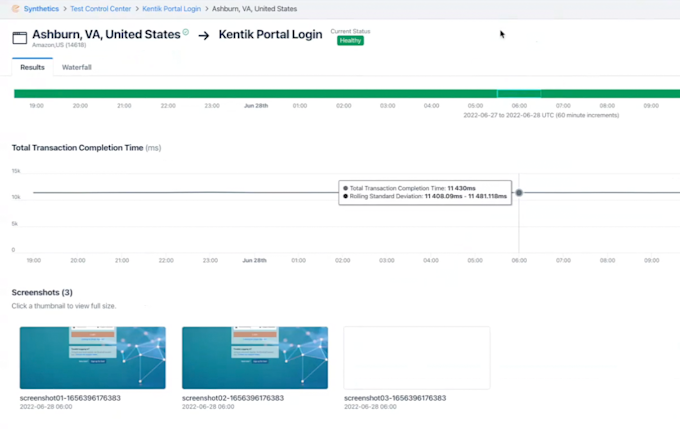The width and height of the screenshot is (680, 429).
Task: Open the screenshot02-1656396176383 thumbnail
Action: [255, 358]
